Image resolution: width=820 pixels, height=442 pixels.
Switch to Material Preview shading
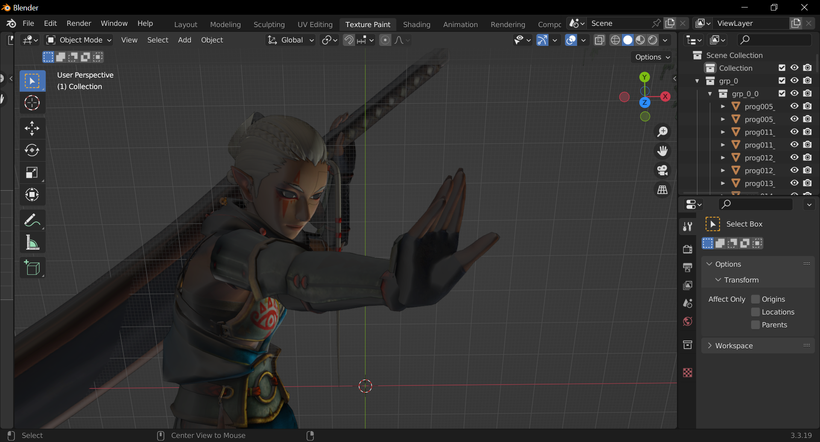(640, 40)
